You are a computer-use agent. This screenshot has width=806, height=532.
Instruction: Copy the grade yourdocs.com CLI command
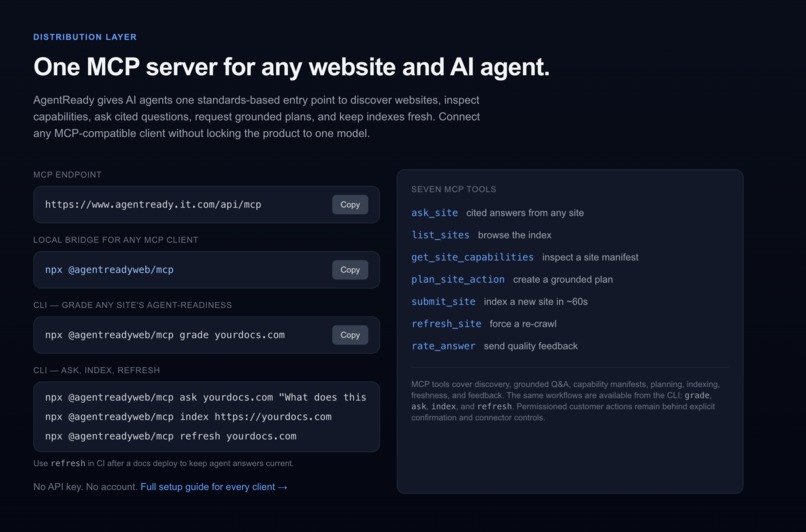(x=350, y=335)
